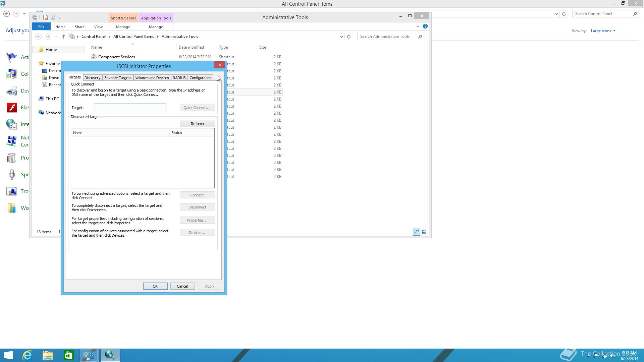This screenshot has height=362, width=644.
Task: Click Refresh in Discovered targets
Action: click(x=197, y=124)
